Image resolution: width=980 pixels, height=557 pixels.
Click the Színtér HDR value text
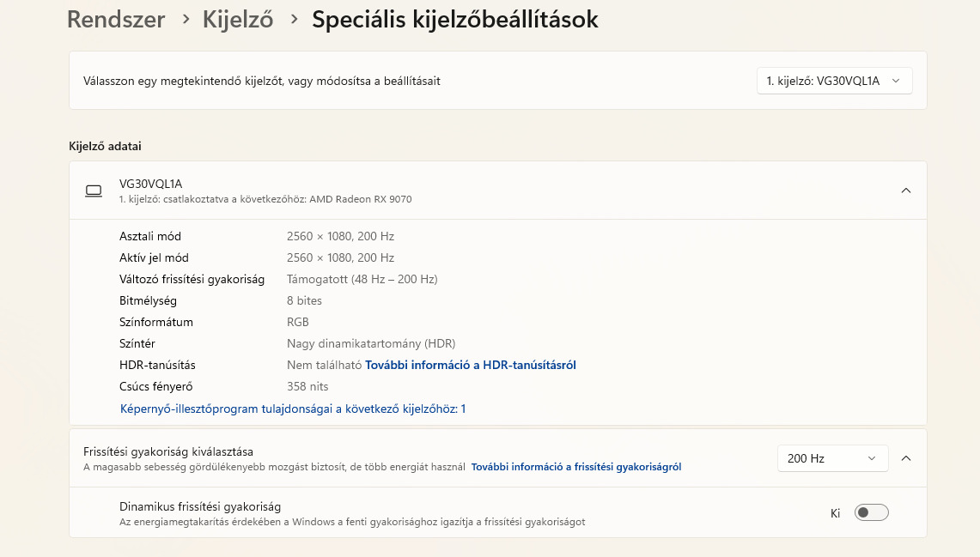coord(371,343)
